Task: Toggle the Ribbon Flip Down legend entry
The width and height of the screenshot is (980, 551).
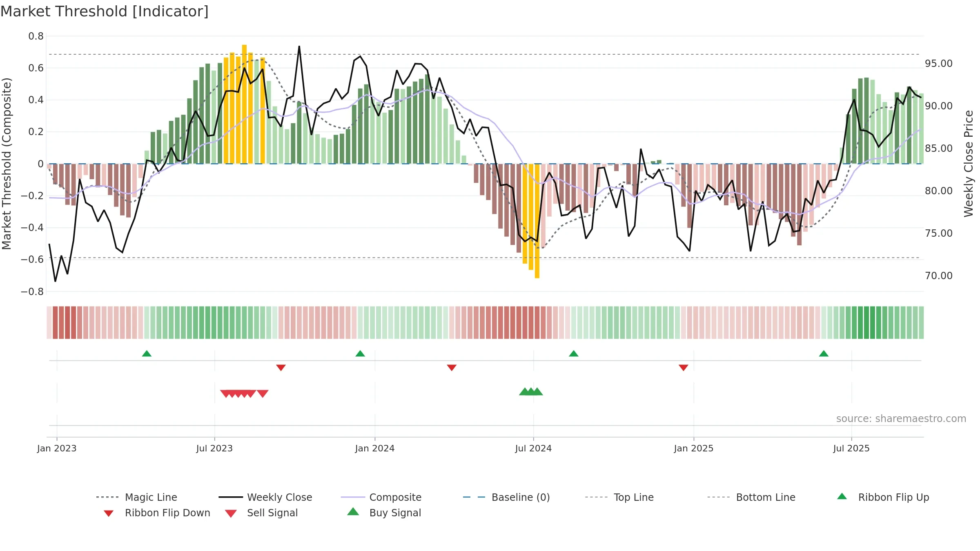Action: point(157,513)
